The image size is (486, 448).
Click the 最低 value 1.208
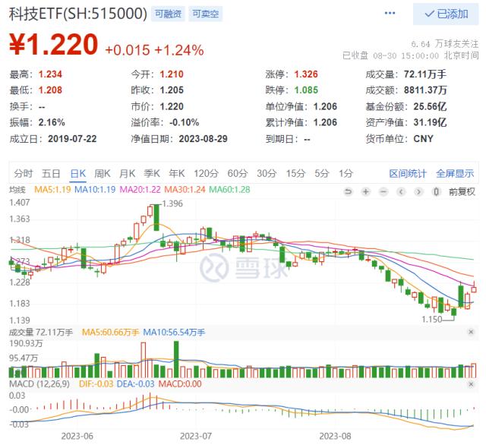coord(50,90)
